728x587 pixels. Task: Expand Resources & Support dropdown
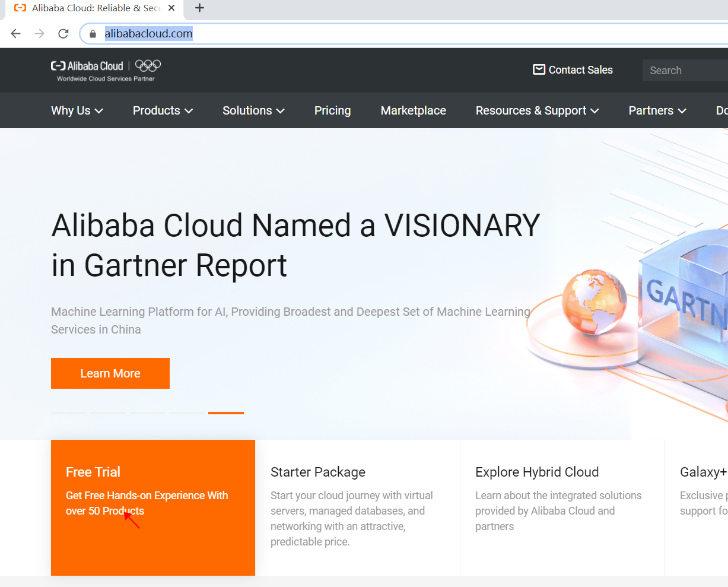(x=537, y=110)
